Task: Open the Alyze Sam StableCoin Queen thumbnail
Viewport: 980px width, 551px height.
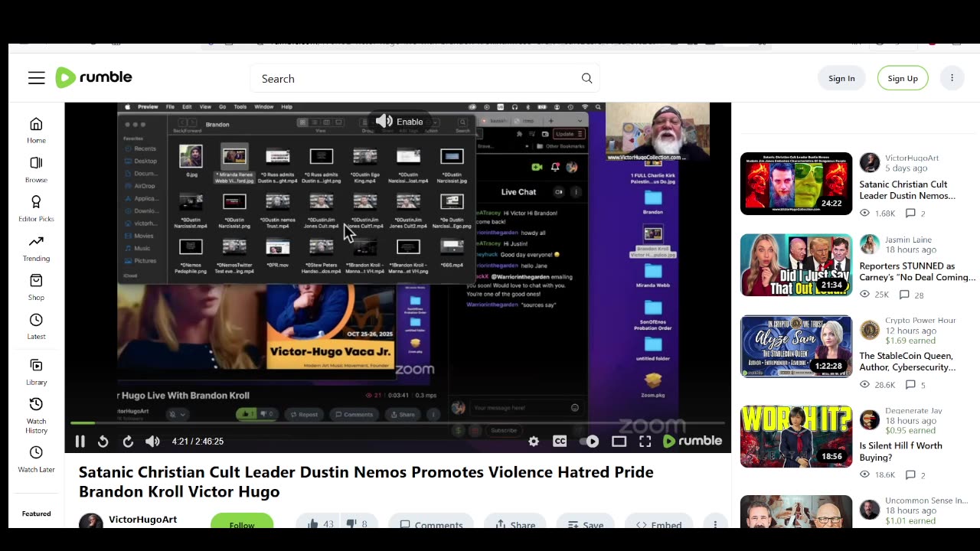Action: point(796,346)
